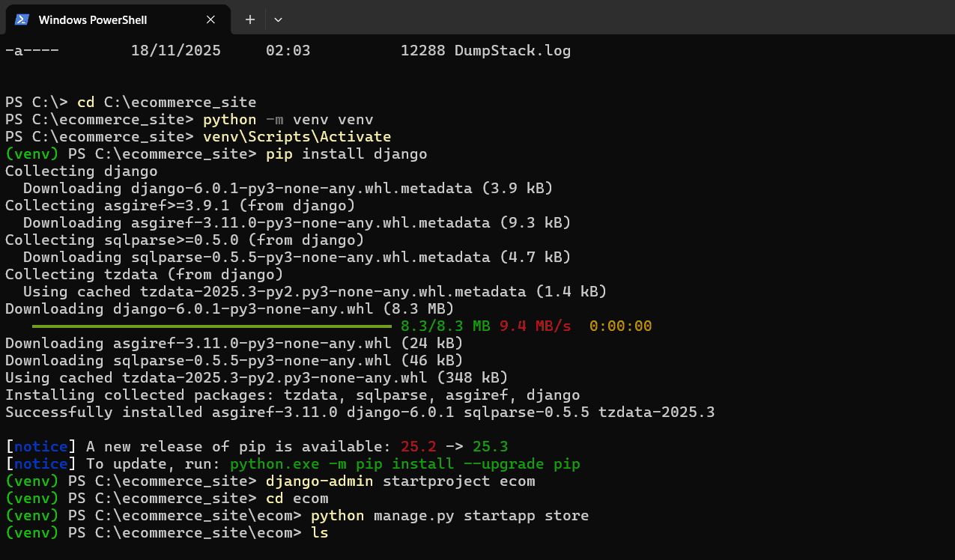This screenshot has height=560, width=955.
Task: Click the 'Installing collected packages' line
Action: coord(293,395)
